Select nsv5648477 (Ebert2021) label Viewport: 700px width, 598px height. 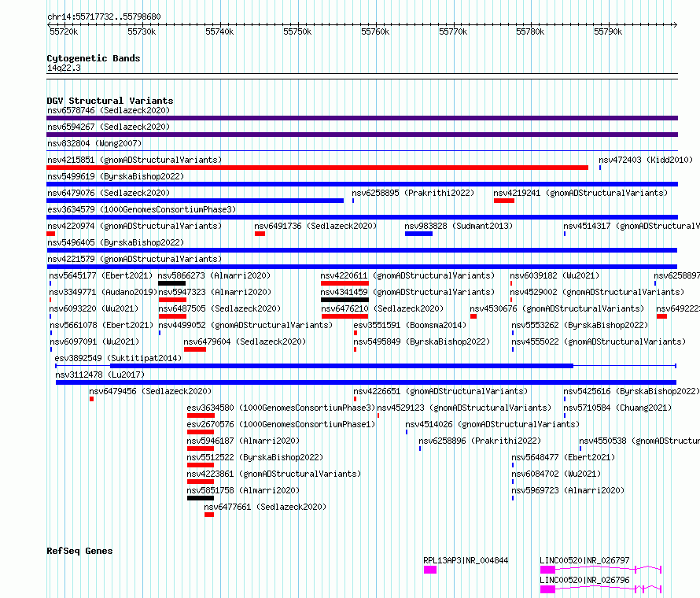[x=563, y=457]
